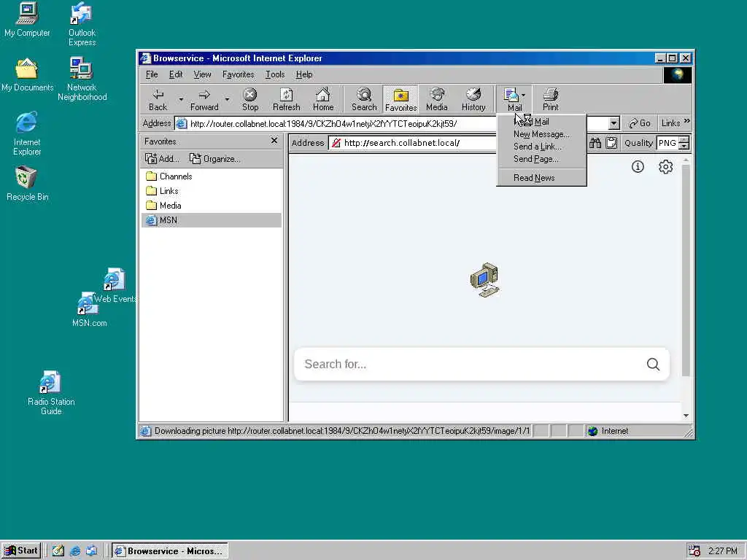Click the IE throbber globe logo

(x=678, y=75)
